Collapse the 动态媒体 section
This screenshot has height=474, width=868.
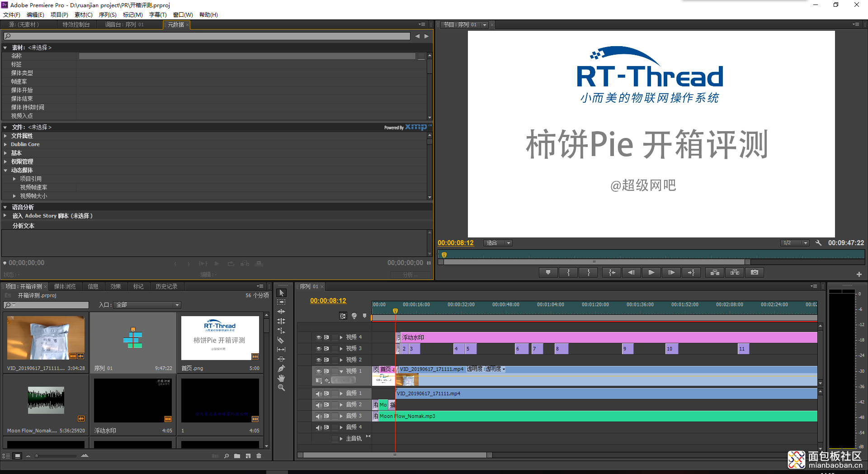(x=5, y=171)
